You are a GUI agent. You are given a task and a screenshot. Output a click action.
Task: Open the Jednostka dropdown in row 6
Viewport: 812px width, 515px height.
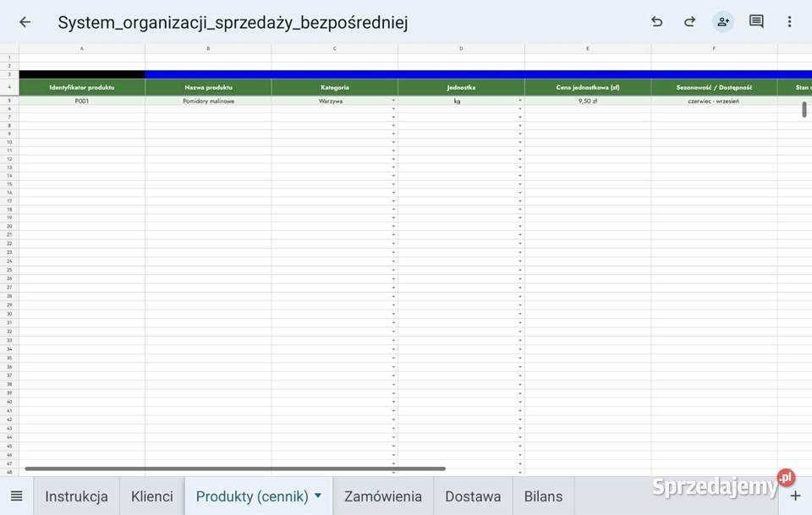(x=520, y=109)
